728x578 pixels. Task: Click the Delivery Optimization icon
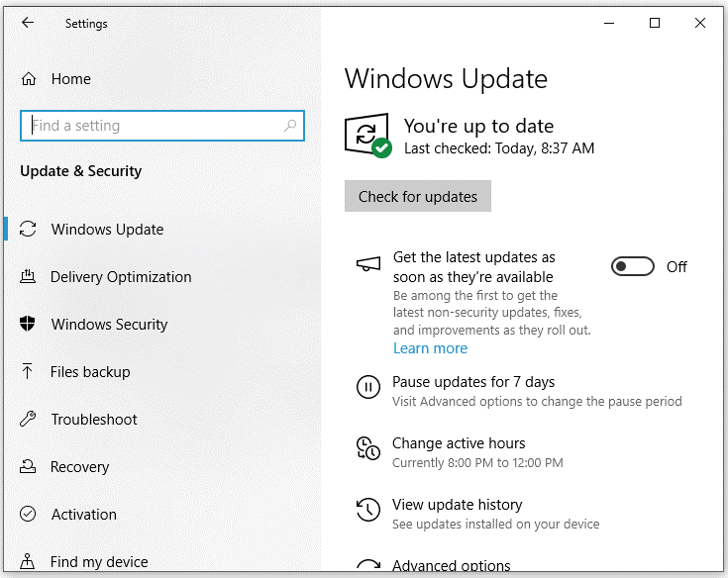coord(29,277)
